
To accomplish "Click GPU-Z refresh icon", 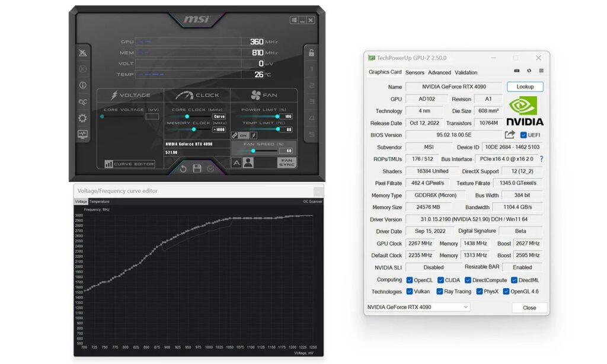I will click(529, 71).
